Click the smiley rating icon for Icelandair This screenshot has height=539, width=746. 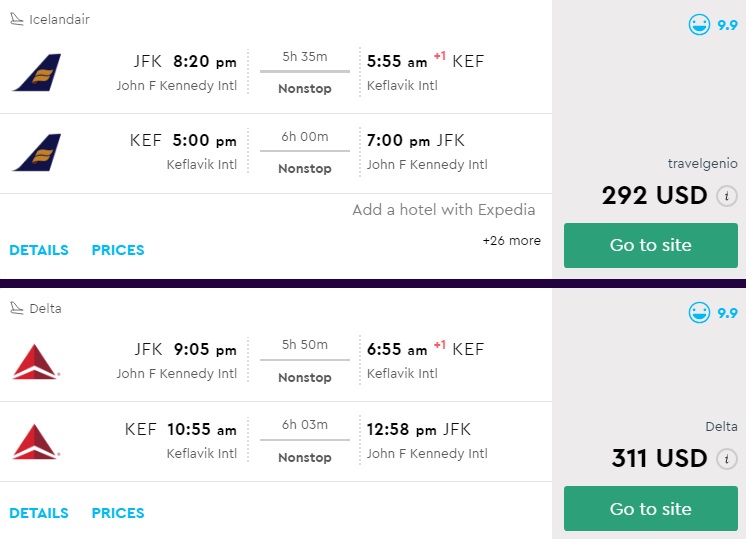(700, 25)
